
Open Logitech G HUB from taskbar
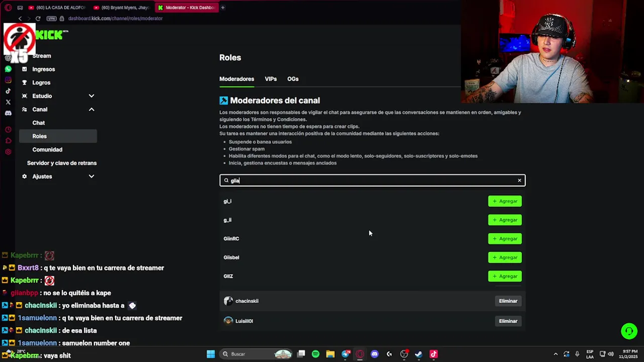(x=389, y=354)
